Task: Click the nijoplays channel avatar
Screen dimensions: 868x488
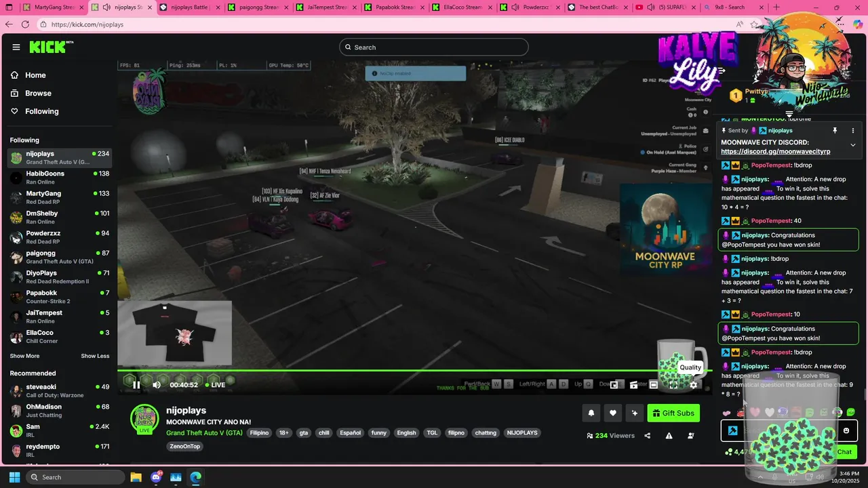Action: pos(144,418)
